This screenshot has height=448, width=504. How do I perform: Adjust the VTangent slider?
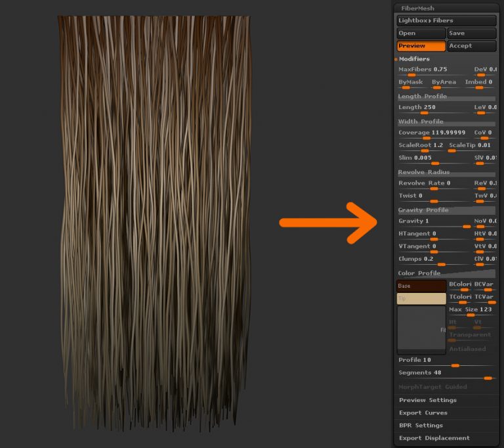click(433, 248)
